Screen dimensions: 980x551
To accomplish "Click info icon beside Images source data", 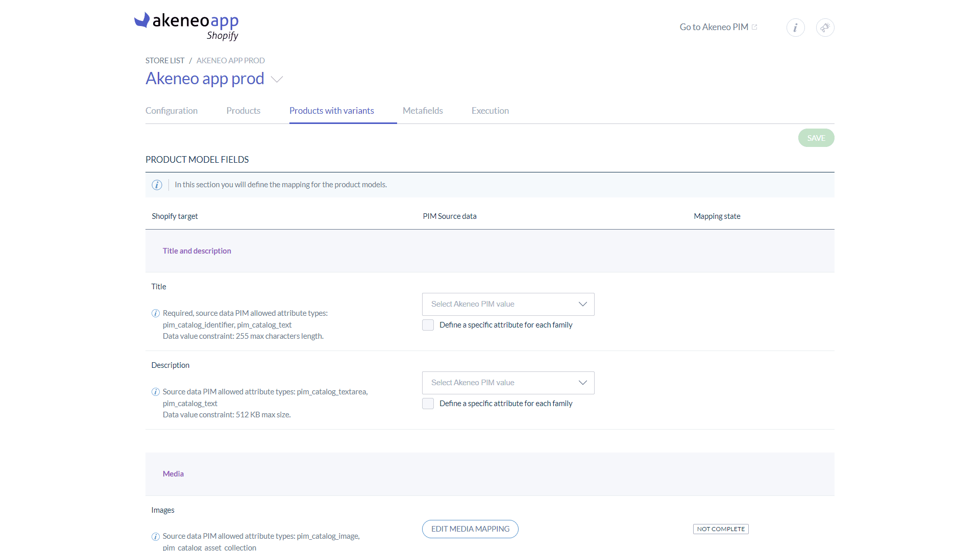I will pos(156,536).
